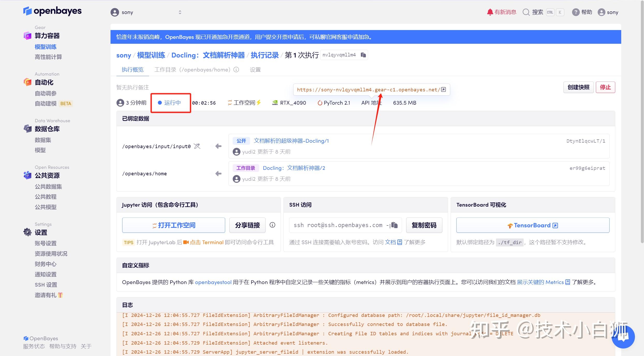Click the 设置 gear icon in sidebar

pyautogui.click(x=27, y=232)
